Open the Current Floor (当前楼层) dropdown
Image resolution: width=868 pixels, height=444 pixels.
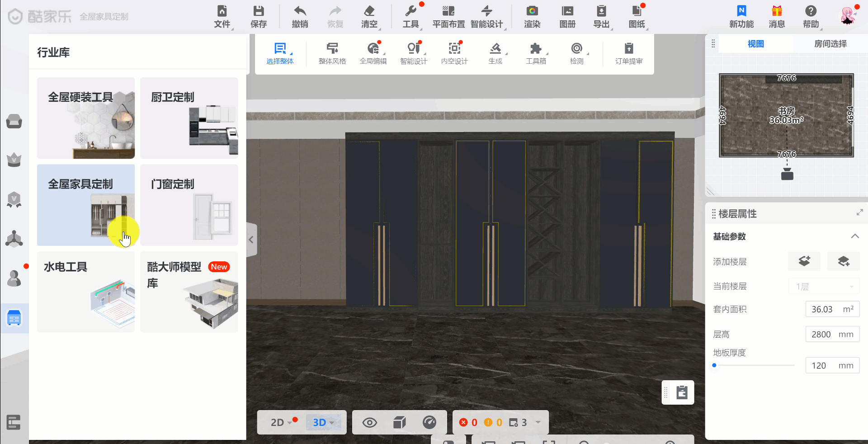pos(824,287)
